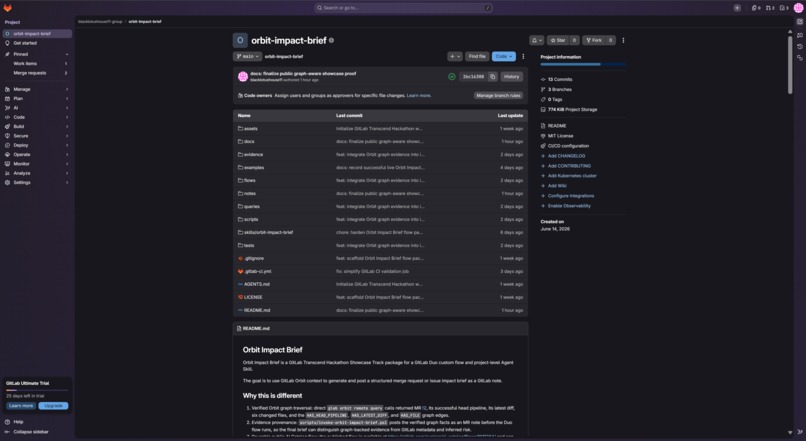Open the GitLab logo home link
This screenshot has width=806, height=441.
point(8,8)
